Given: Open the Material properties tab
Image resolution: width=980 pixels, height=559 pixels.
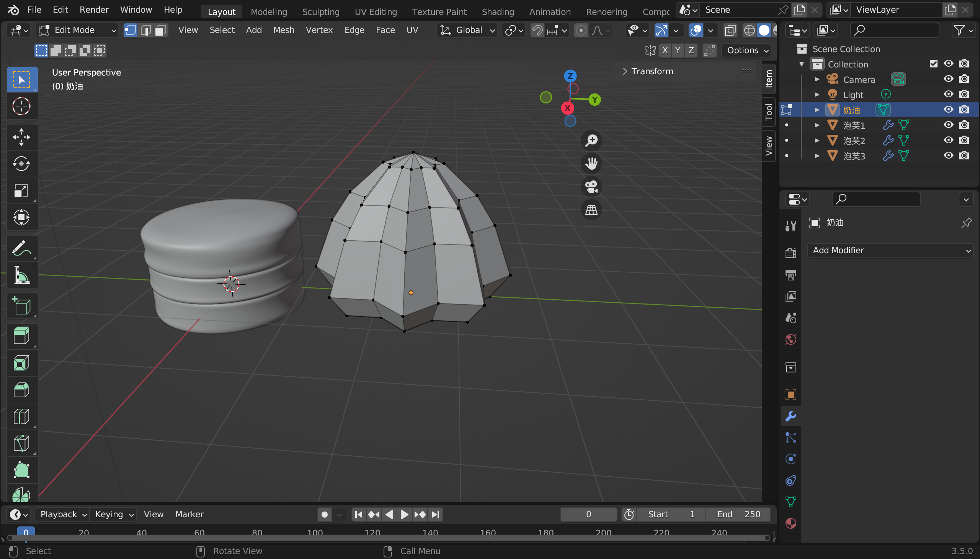Looking at the screenshot, I should coord(791,523).
